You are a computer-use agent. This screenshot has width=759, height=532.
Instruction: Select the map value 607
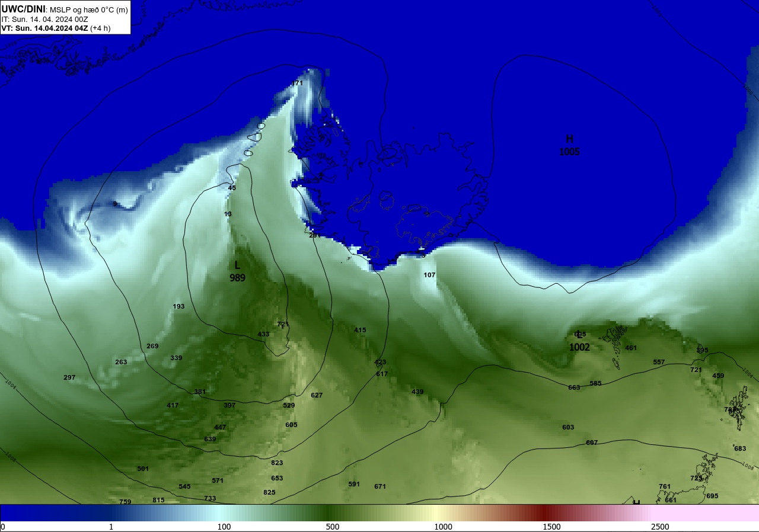click(x=592, y=443)
